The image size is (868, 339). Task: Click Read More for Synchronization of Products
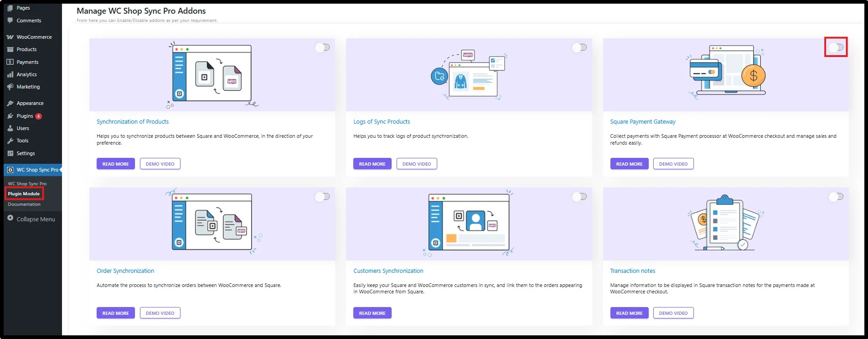pyautogui.click(x=116, y=164)
